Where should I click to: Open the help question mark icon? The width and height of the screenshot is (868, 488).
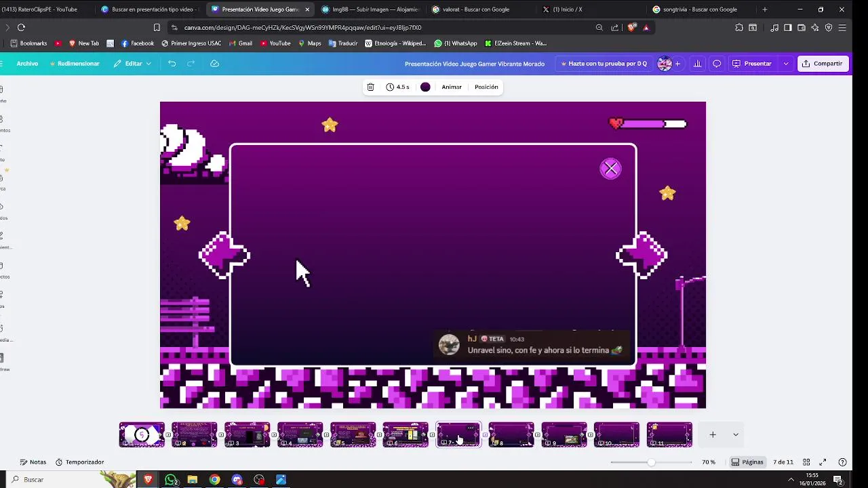842,462
